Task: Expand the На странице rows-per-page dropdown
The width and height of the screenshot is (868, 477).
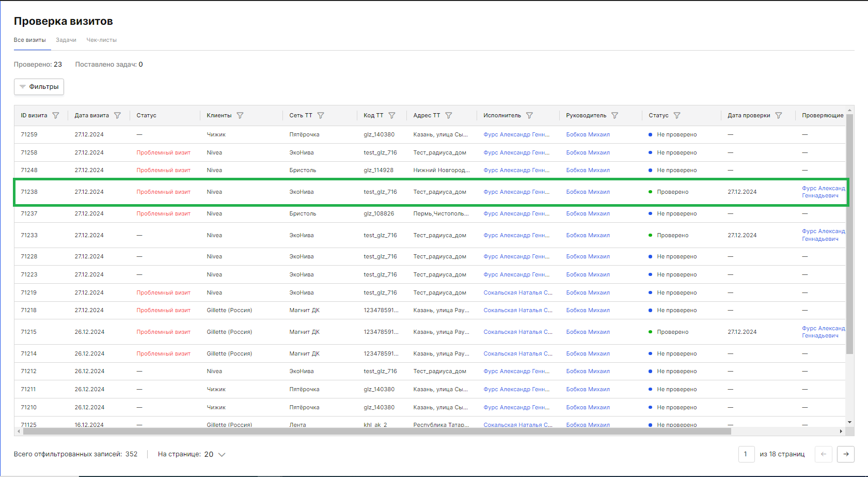Action: (x=215, y=454)
